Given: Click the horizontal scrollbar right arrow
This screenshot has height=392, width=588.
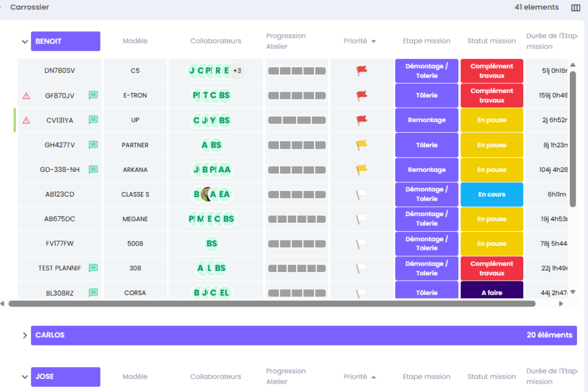Looking at the screenshot, I should pyautogui.click(x=561, y=304).
